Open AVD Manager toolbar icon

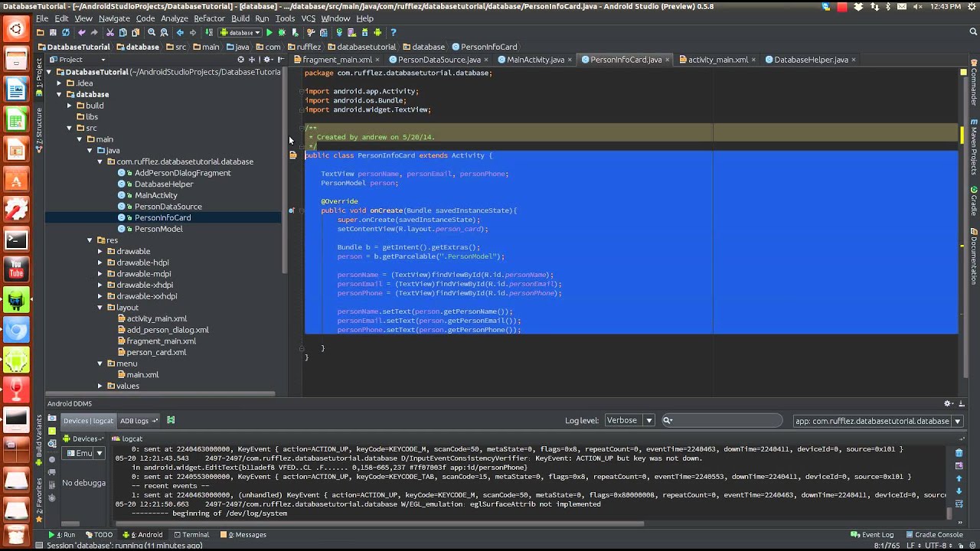tap(351, 32)
